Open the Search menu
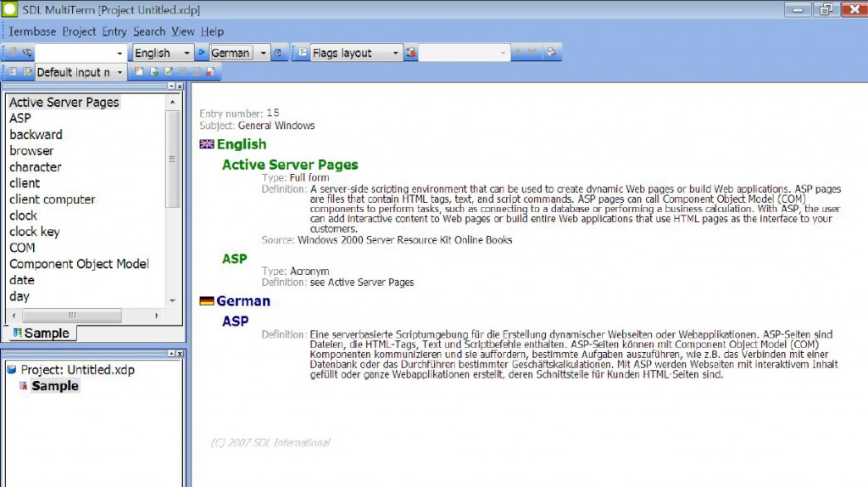Screen dimensions: 868x487 click(149, 31)
